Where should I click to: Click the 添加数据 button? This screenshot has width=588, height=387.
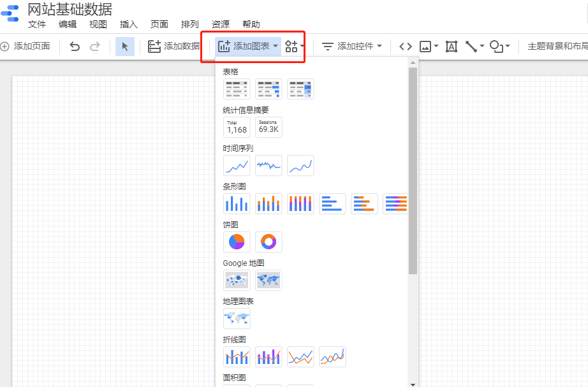pos(174,47)
